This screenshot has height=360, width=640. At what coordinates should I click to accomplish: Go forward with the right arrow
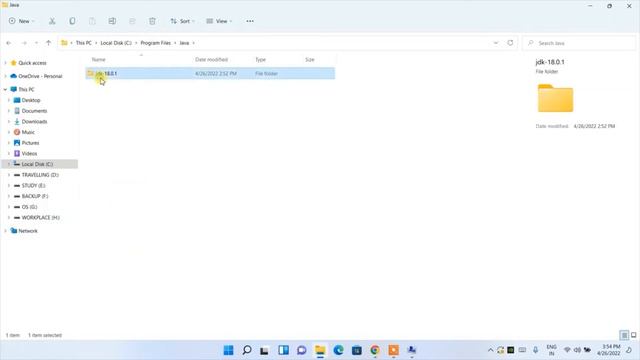24,43
